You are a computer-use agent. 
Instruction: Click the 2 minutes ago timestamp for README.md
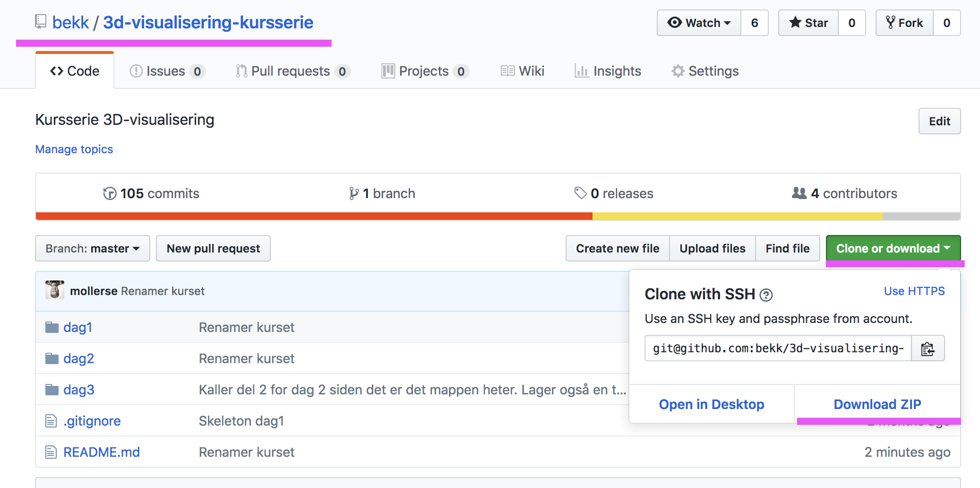coord(908,452)
